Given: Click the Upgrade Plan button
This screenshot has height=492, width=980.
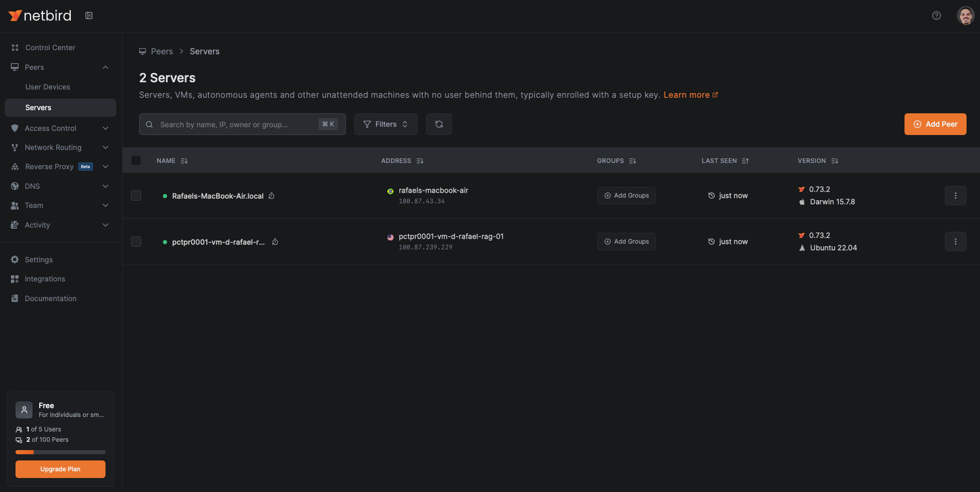Looking at the screenshot, I should (x=61, y=469).
